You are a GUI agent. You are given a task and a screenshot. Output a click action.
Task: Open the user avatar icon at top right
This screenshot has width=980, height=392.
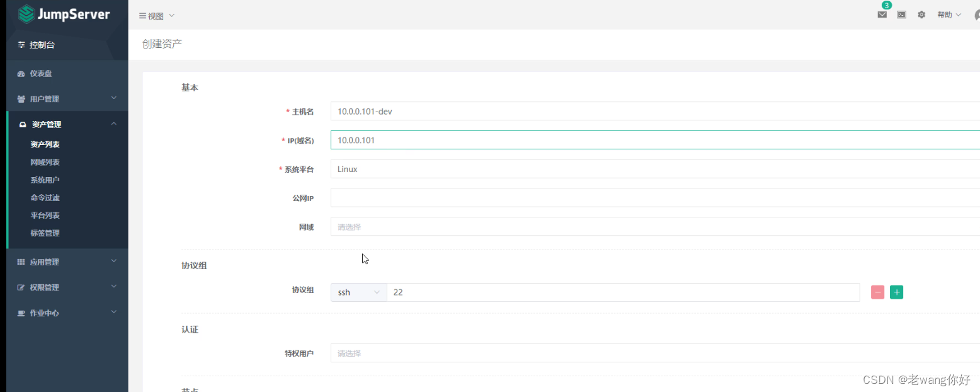976,14
